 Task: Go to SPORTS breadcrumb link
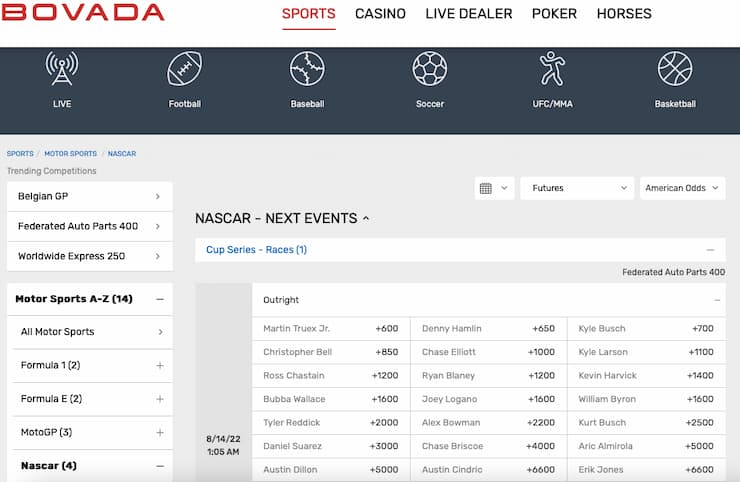(x=20, y=154)
